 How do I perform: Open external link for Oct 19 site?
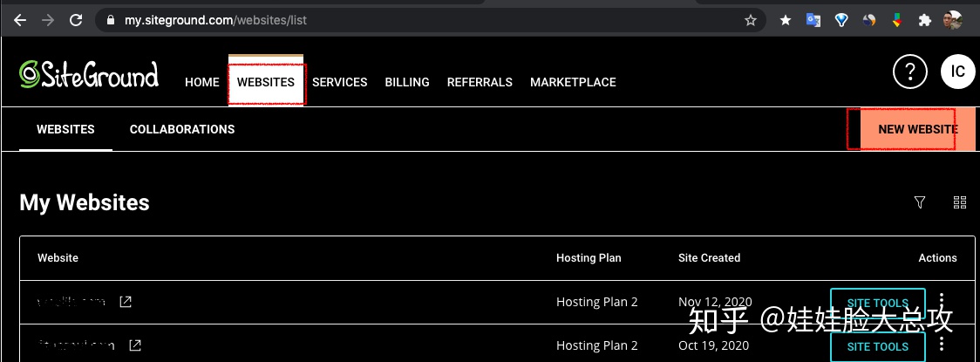135,345
